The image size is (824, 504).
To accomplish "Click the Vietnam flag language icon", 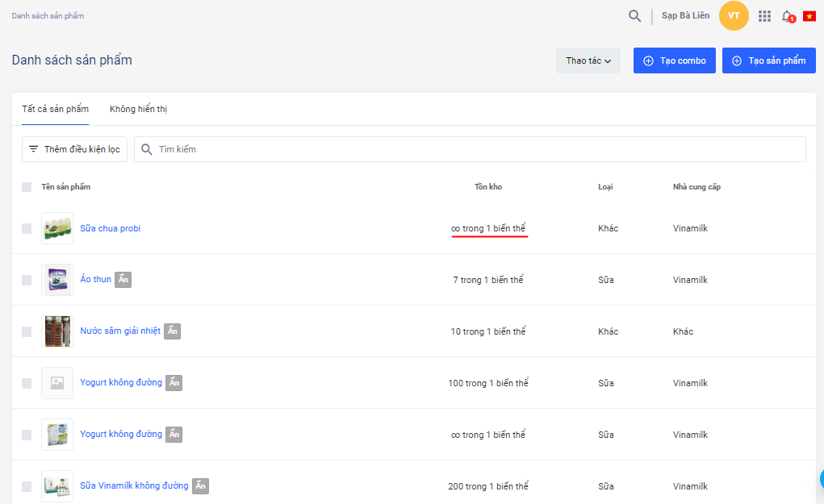I will point(809,16).
